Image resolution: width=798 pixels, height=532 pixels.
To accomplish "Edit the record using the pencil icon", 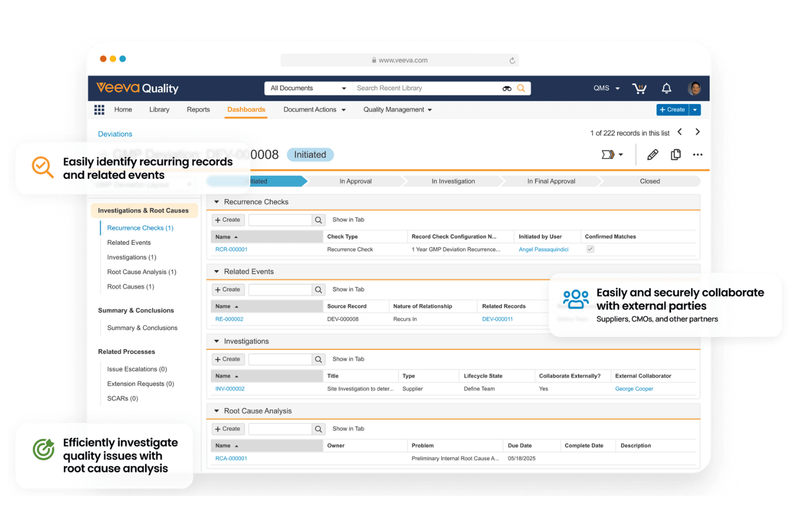I will 652,155.
